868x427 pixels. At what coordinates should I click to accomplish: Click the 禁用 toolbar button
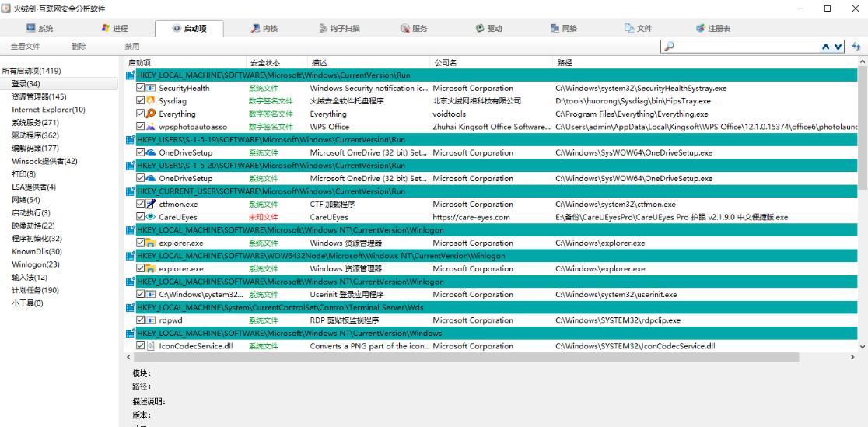coord(131,47)
